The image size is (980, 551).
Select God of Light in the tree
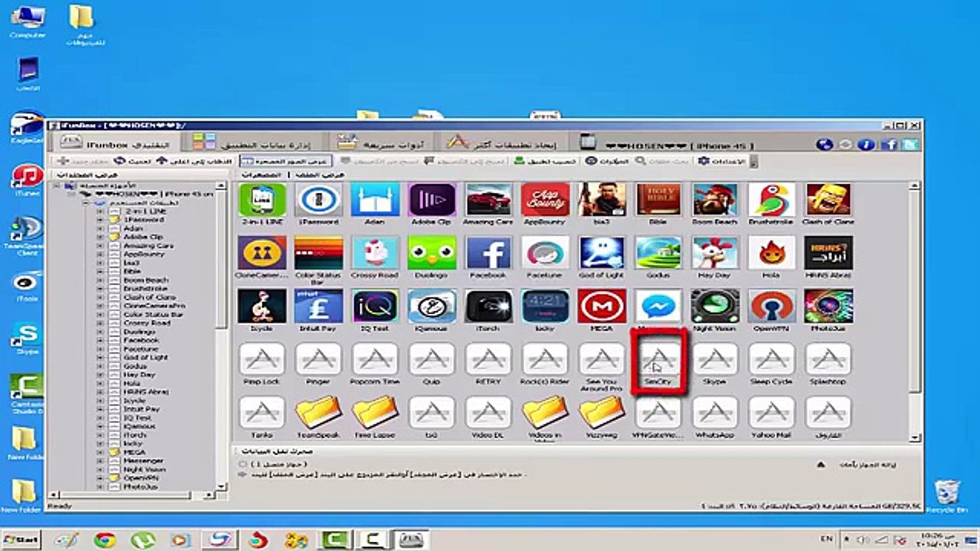(145, 358)
